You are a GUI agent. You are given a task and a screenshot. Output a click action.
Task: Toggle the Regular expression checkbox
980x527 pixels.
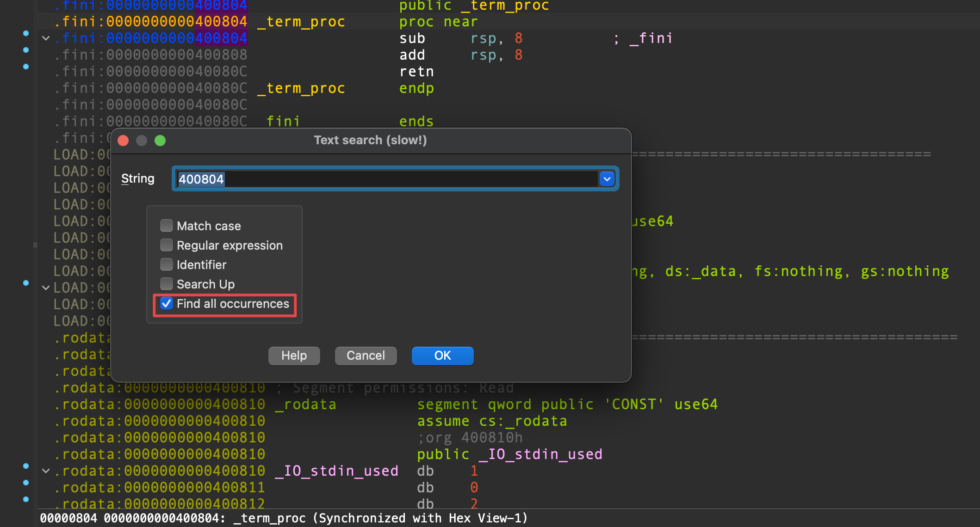167,245
